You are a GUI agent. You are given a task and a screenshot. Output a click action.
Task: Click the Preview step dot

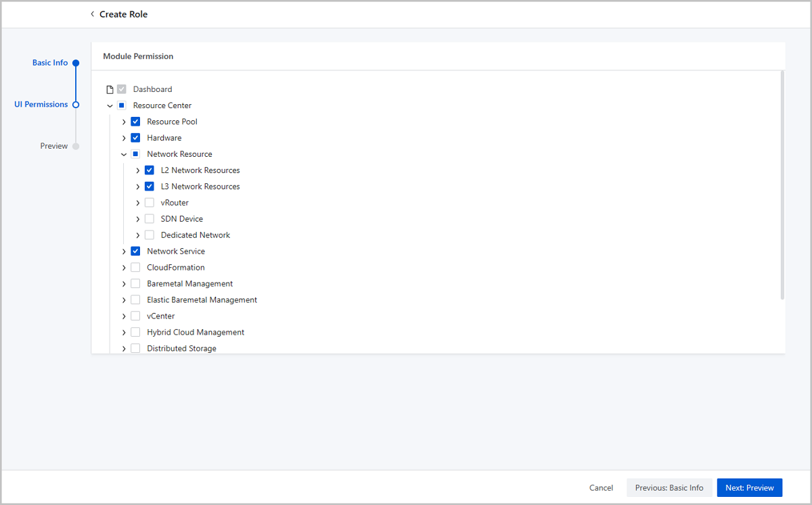76,147
